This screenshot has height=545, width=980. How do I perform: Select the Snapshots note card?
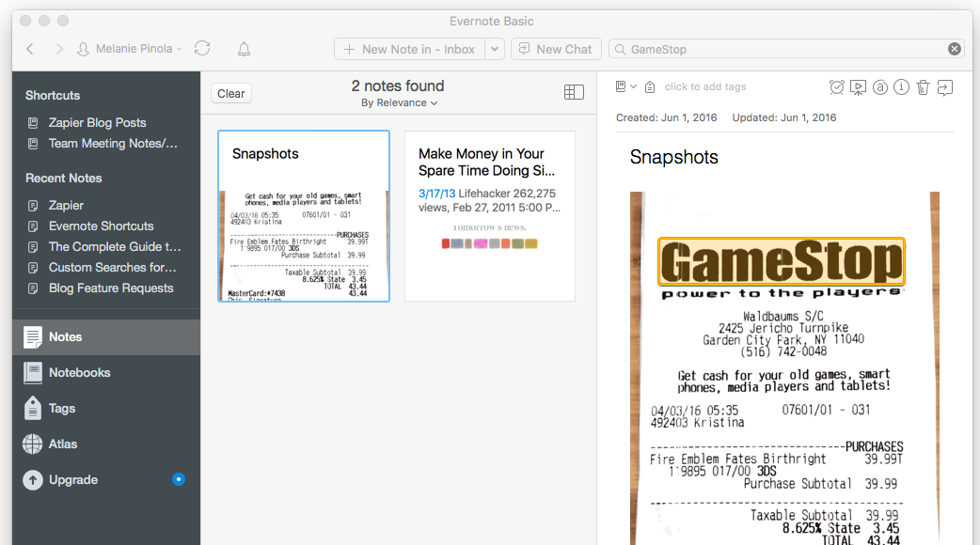[304, 216]
